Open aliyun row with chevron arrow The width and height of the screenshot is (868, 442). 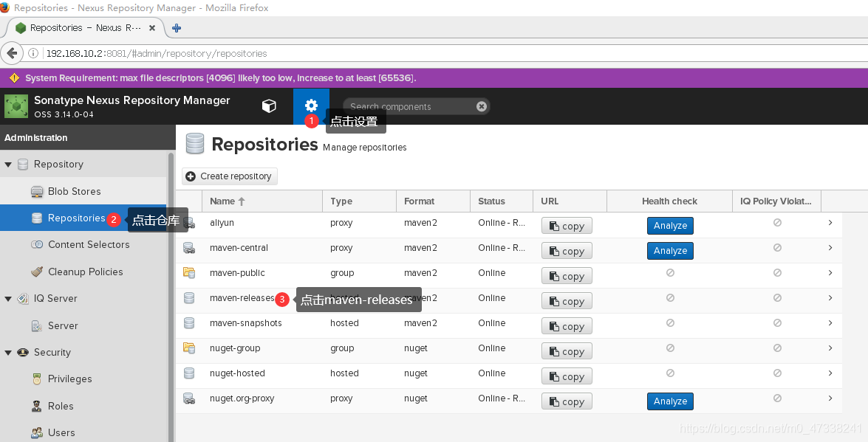pyautogui.click(x=830, y=222)
